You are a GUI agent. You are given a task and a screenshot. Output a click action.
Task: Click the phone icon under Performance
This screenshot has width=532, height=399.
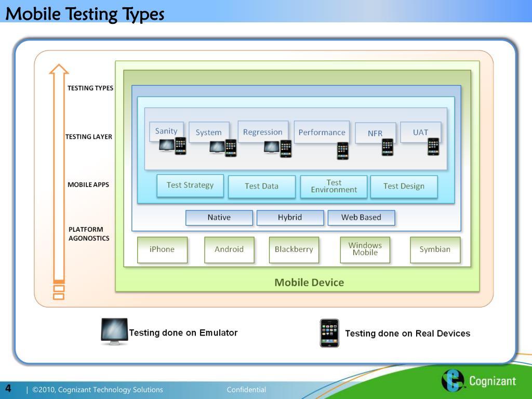click(x=343, y=151)
